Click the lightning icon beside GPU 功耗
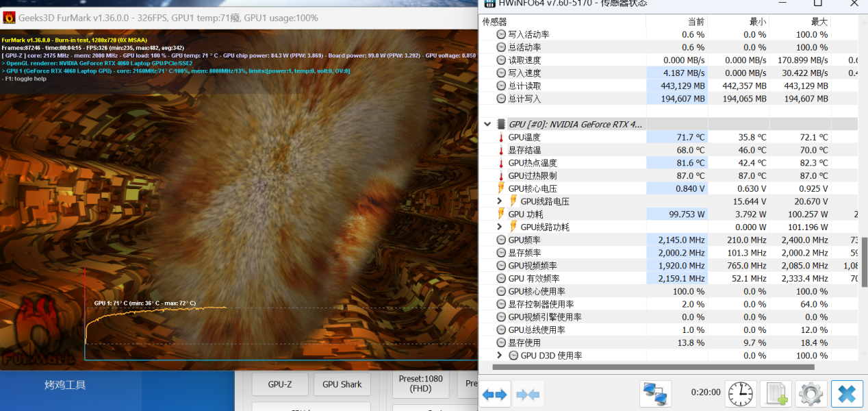Screen dimensions: 868x411 point(501,214)
